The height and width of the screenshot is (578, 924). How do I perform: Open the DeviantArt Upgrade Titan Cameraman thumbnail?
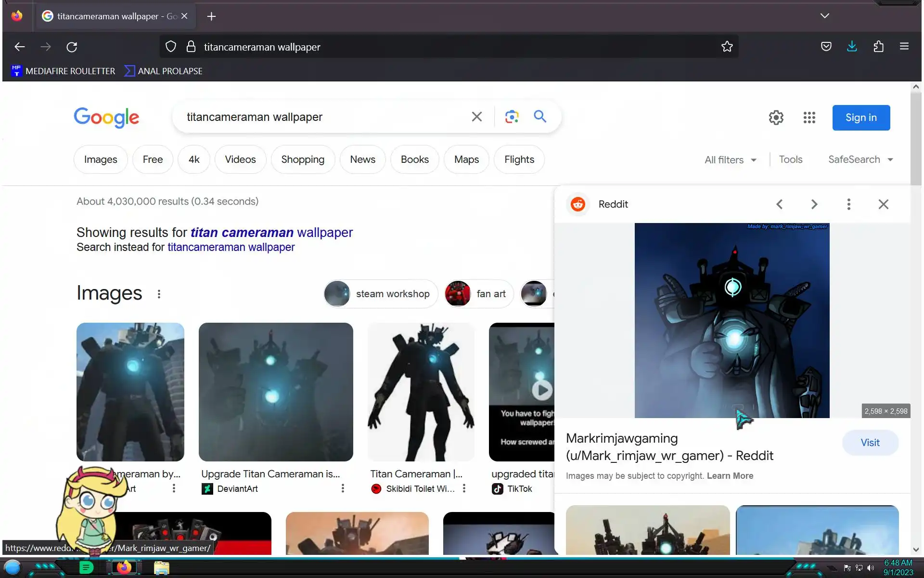pyautogui.click(x=275, y=392)
